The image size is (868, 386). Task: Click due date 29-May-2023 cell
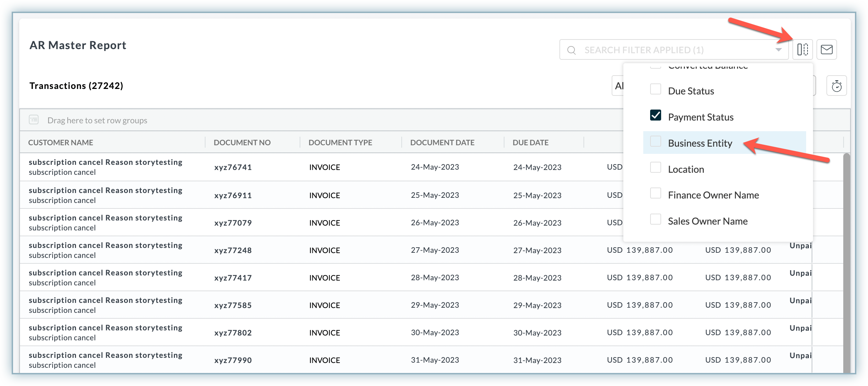pos(537,305)
